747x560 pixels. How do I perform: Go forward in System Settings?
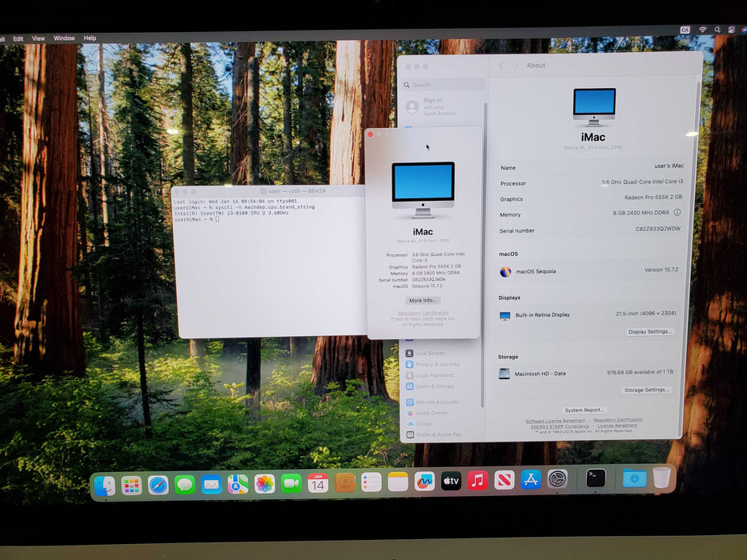516,66
